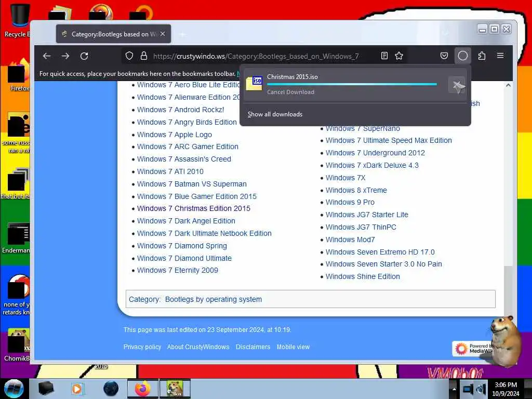532x399 pixels.
Task: Show hidden system tray icons arrow
Action: click(x=454, y=389)
